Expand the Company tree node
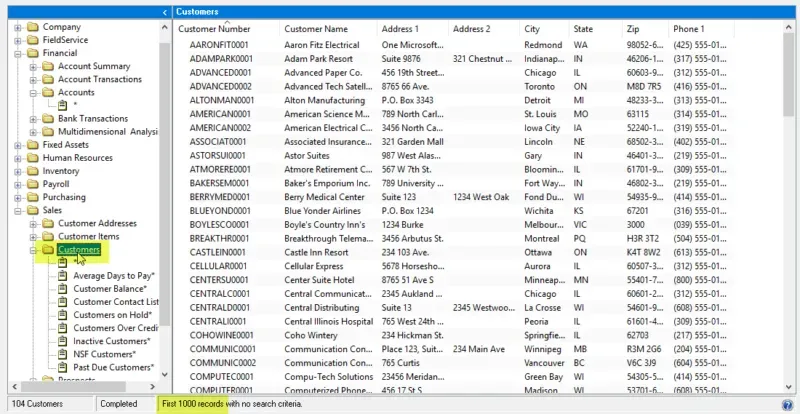The image size is (800, 414). (x=18, y=27)
